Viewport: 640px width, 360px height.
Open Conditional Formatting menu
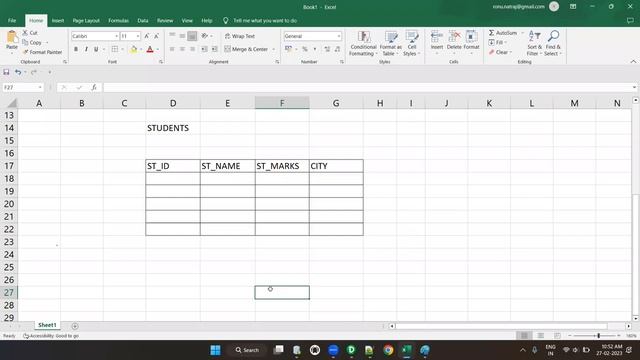point(363,43)
